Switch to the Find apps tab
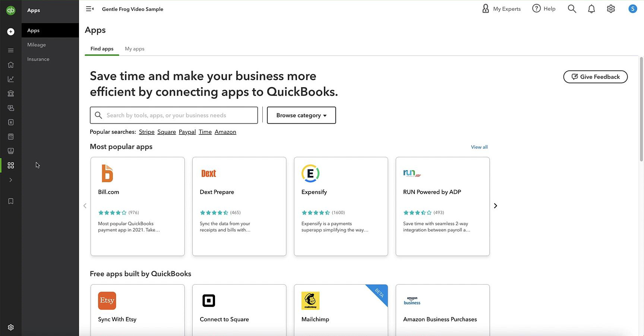Screen dimensions: 644x336 click(x=102, y=49)
